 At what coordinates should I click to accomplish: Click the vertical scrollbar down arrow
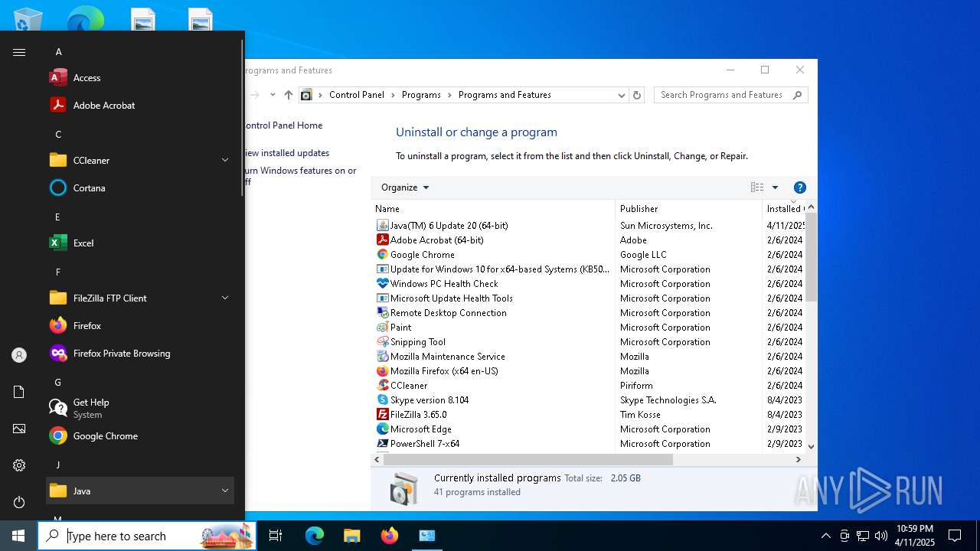pos(811,446)
